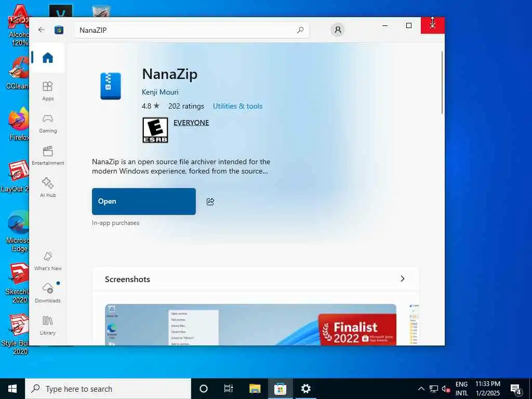Go back using the back arrow
This screenshot has height=399, width=532.
(x=42, y=30)
